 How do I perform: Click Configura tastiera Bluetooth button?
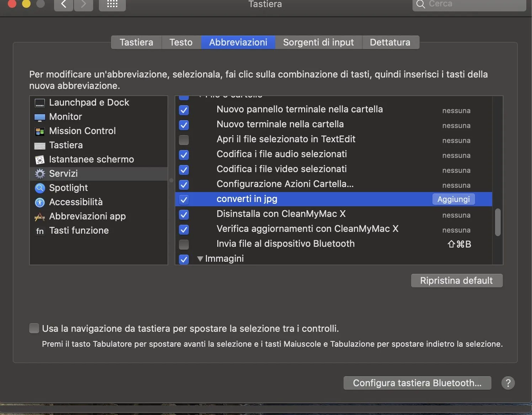tap(417, 383)
